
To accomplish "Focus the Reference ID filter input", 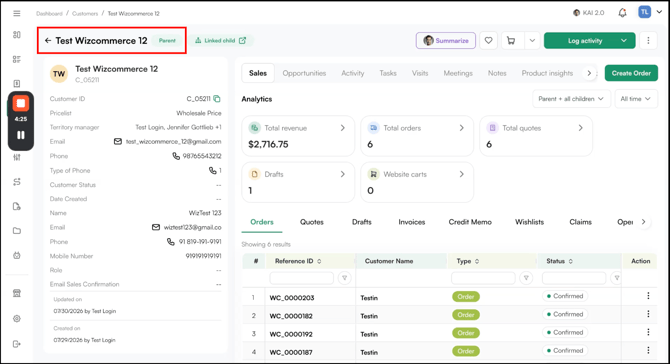I will coord(302,278).
